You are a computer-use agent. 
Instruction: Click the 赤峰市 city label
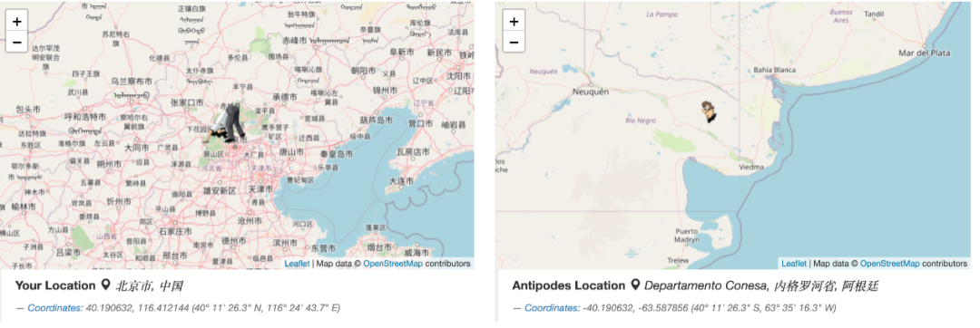(294, 41)
